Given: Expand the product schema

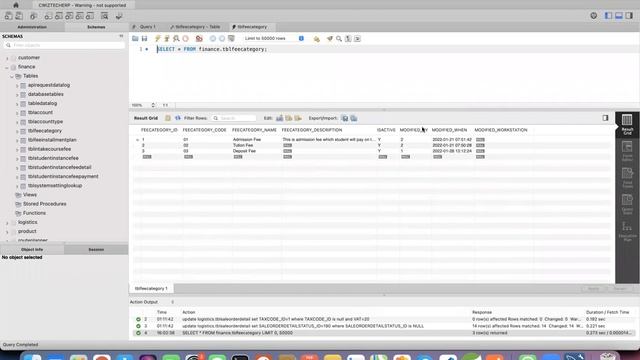Looking at the screenshot, I should [x=7, y=231].
